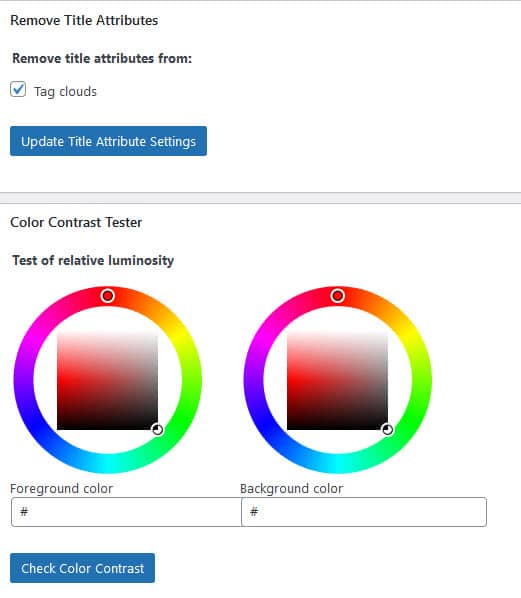The width and height of the screenshot is (521, 598).
Task: Pick yellow on the foreground hue ring
Action: [180, 338]
